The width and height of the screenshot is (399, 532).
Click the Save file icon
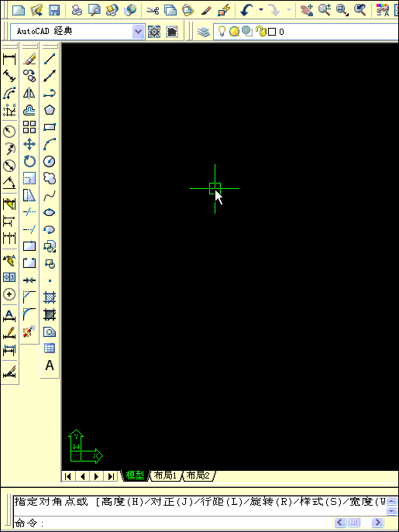(54, 10)
